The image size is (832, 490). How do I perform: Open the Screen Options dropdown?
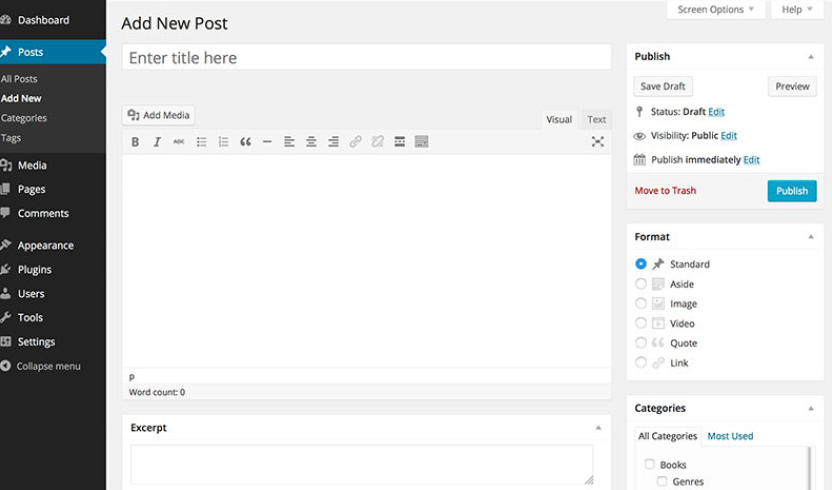coord(716,10)
